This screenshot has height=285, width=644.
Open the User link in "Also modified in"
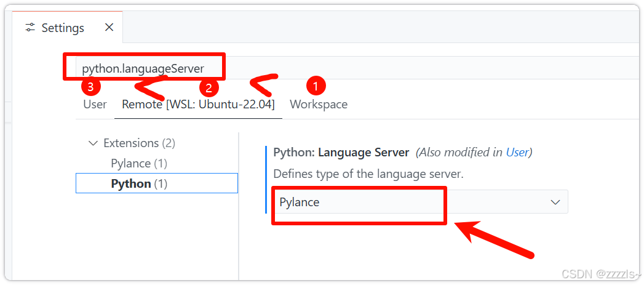517,153
